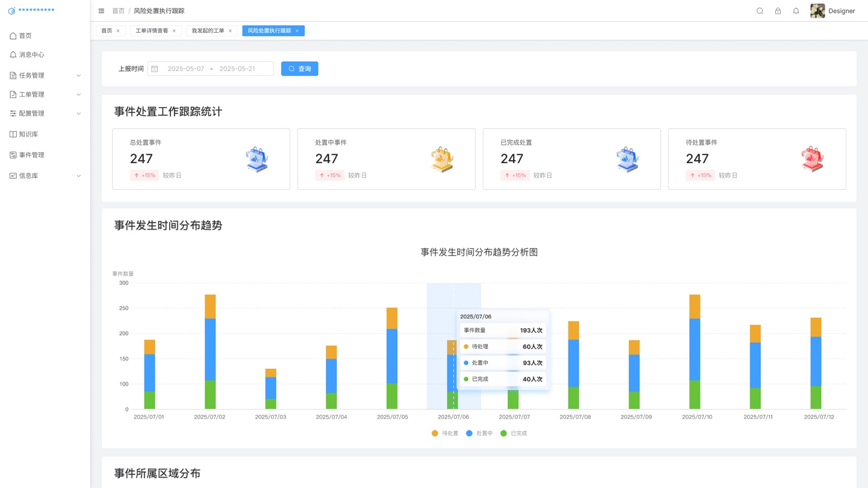Screen dimensions: 868x488
Task: Click the 配置管理 sliders icon
Action: pyautogui.click(x=13, y=113)
